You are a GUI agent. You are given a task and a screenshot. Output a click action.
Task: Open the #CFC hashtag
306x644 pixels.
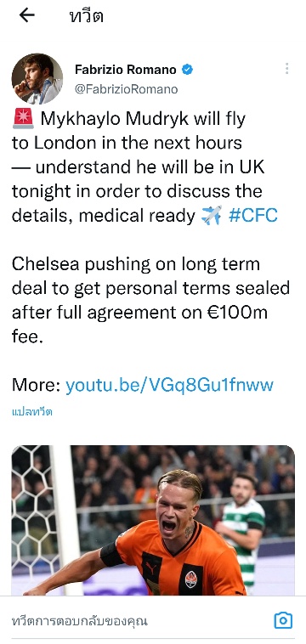[x=253, y=215]
